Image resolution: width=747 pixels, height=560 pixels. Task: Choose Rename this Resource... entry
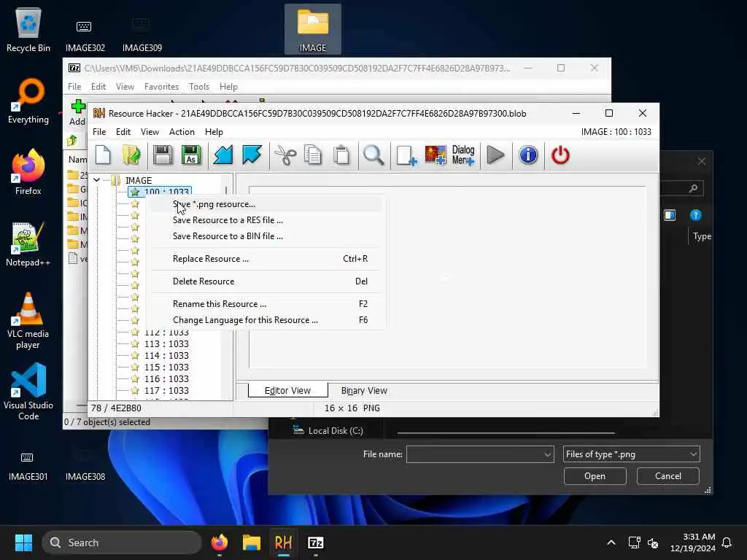point(266,304)
